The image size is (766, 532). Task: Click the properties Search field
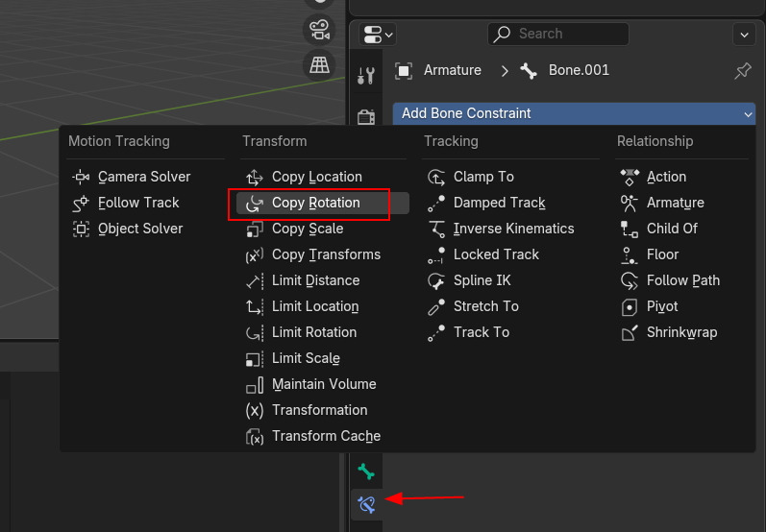(x=557, y=34)
